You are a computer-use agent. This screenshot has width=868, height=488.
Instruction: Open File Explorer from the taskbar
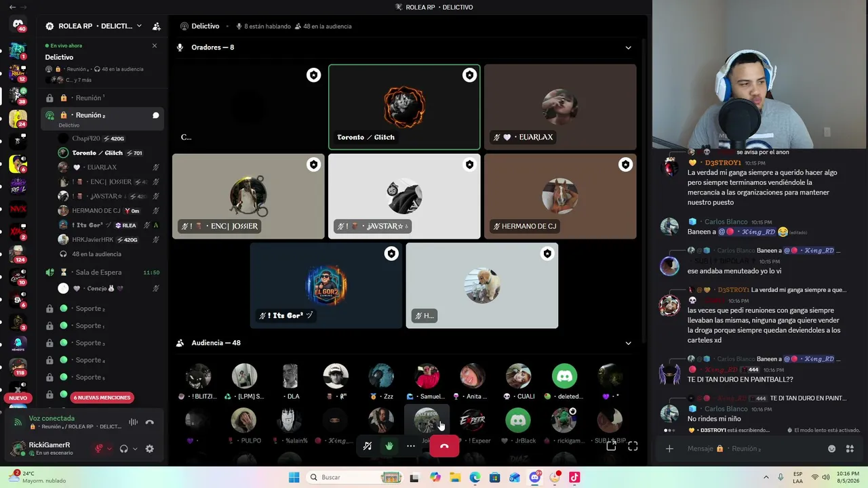click(x=455, y=477)
